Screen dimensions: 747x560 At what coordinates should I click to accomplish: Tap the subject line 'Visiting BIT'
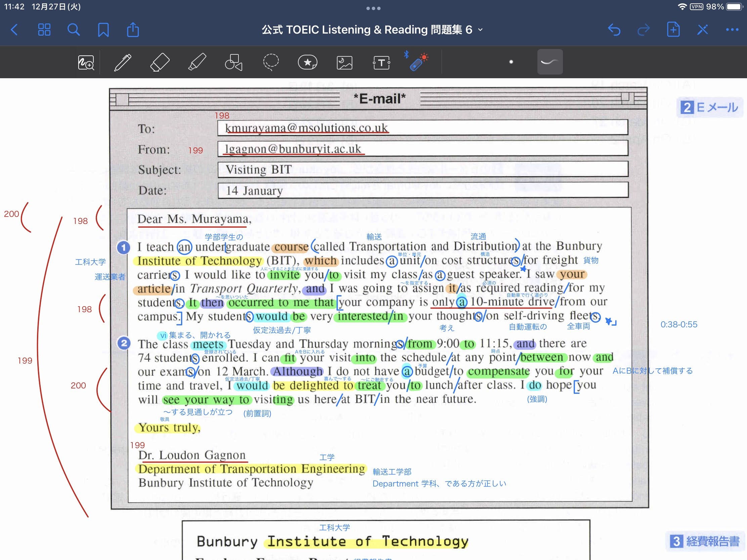(x=259, y=169)
